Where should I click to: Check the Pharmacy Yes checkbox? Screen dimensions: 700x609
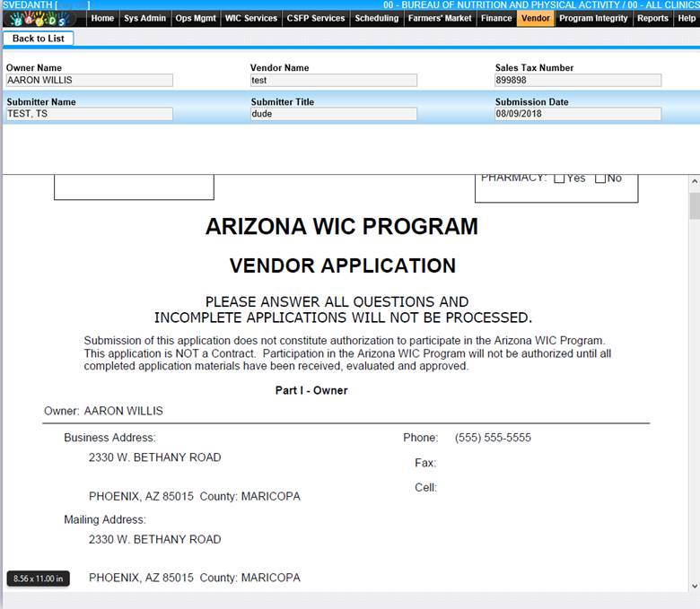pos(559,178)
